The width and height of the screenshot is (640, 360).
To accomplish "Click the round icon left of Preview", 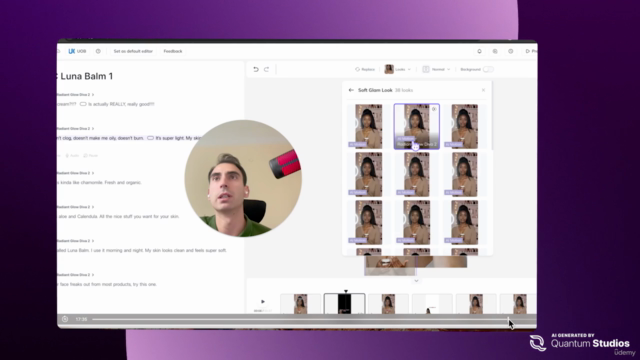I will [511, 51].
